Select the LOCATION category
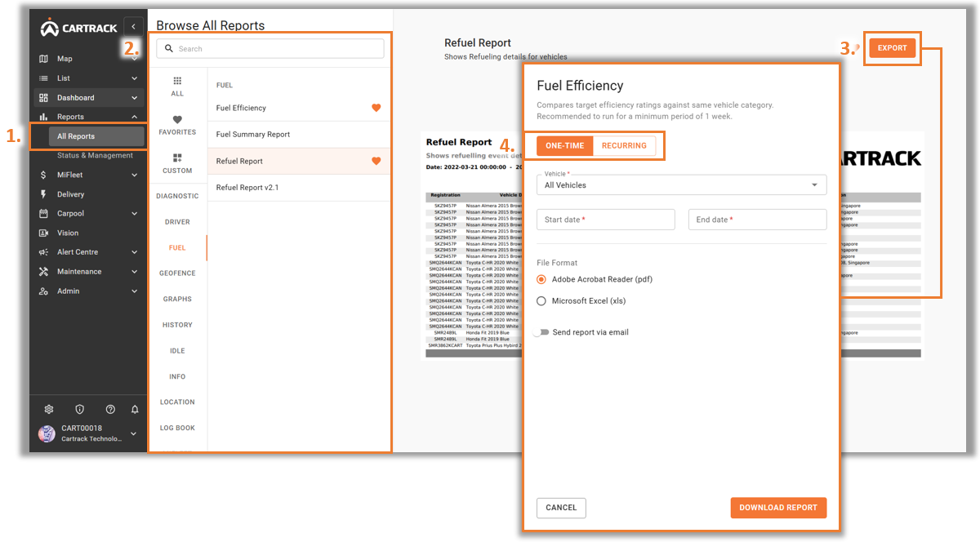 (x=177, y=402)
